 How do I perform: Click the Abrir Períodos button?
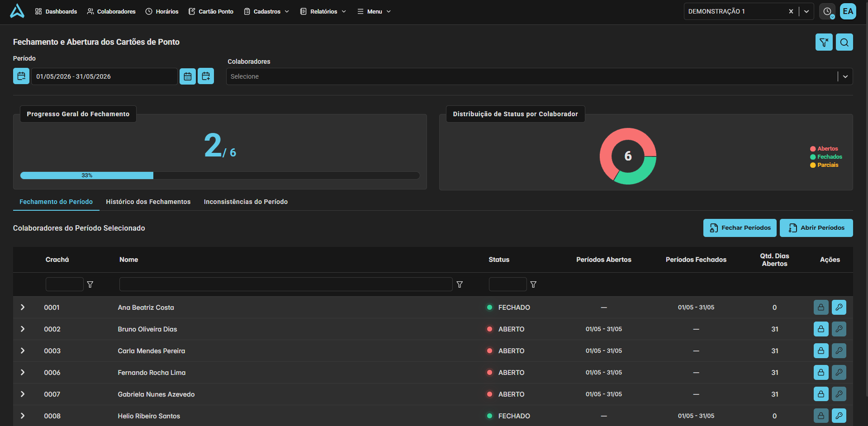pos(816,228)
